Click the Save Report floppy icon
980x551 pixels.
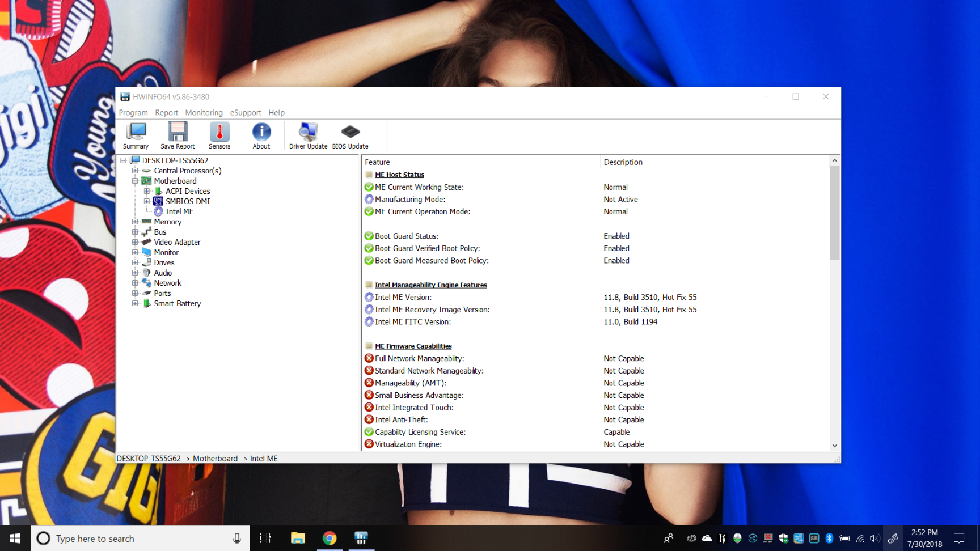click(178, 136)
